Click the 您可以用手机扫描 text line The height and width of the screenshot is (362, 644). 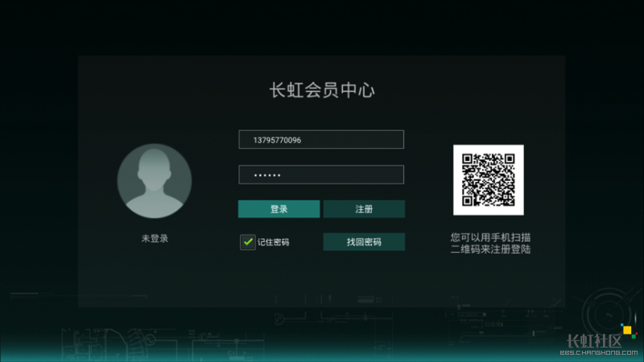pyautogui.click(x=490, y=237)
